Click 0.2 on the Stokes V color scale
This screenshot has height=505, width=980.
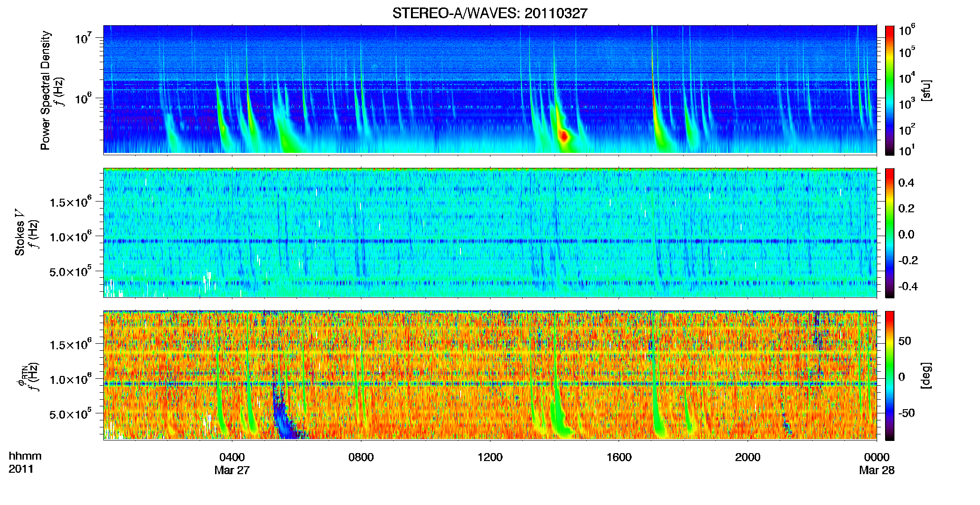coord(906,209)
